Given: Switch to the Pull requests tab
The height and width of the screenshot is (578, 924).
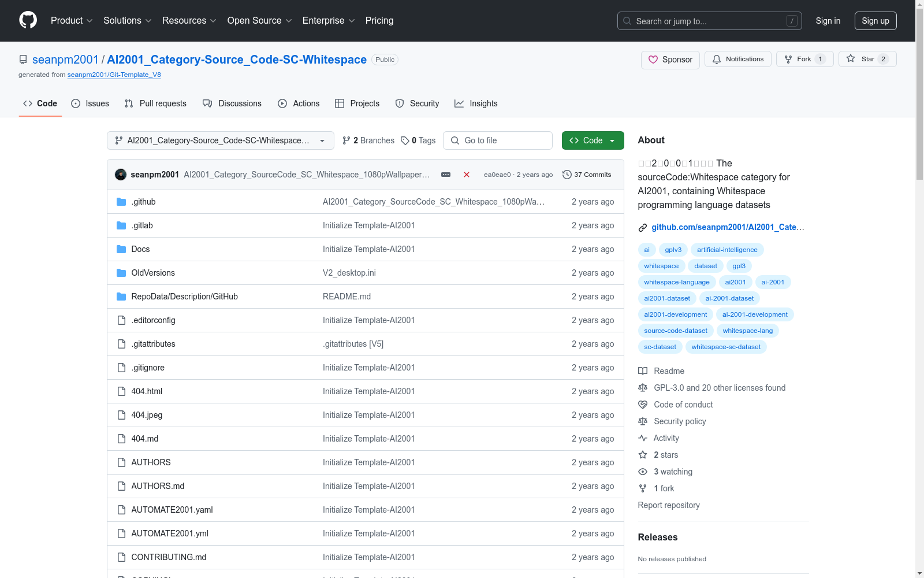Looking at the screenshot, I should click(155, 103).
